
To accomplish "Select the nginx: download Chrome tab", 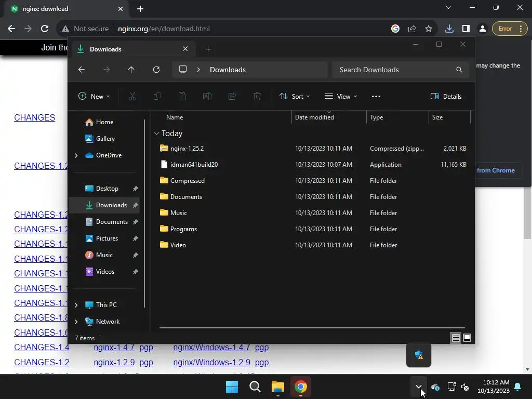I will coord(66,9).
